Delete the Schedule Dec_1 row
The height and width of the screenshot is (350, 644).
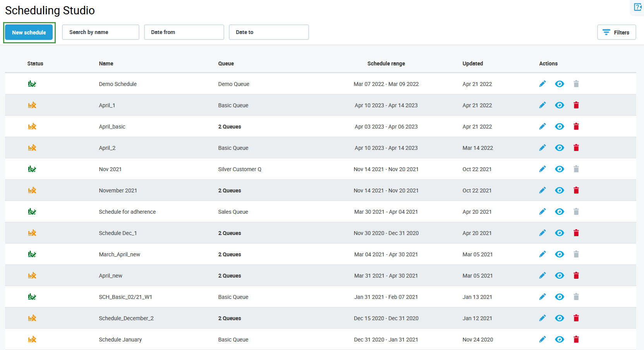pyautogui.click(x=576, y=233)
